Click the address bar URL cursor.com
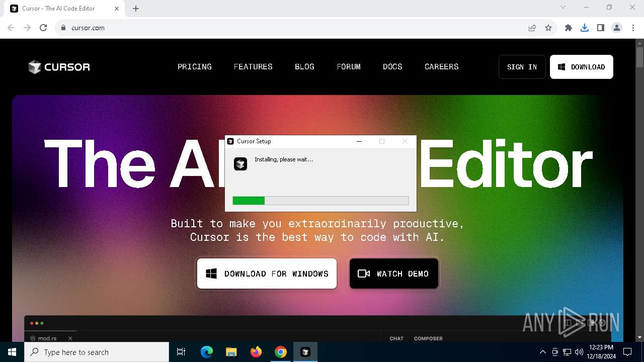This screenshot has width=644, height=362. click(88, 28)
